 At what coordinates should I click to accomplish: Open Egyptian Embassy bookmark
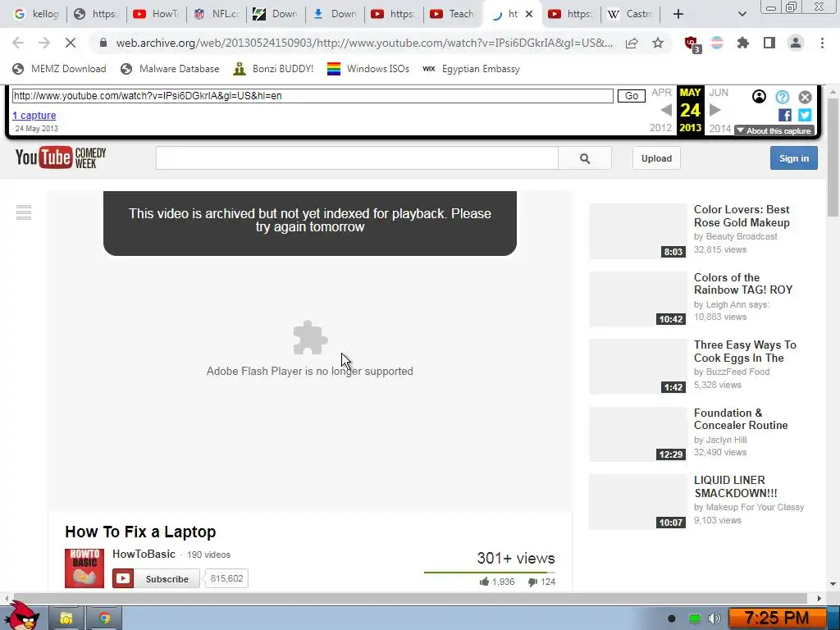[x=472, y=69]
